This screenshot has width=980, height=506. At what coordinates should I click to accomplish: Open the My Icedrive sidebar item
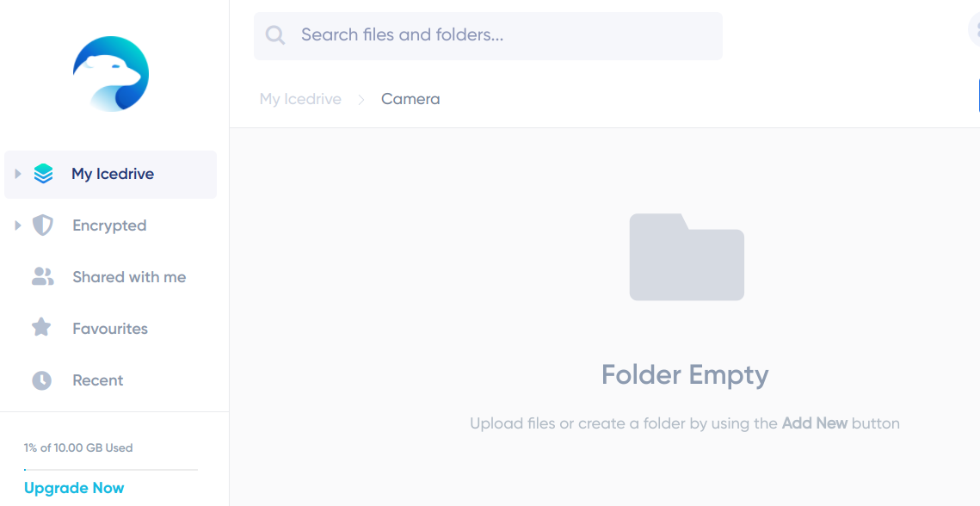click(x=111, y=175)
